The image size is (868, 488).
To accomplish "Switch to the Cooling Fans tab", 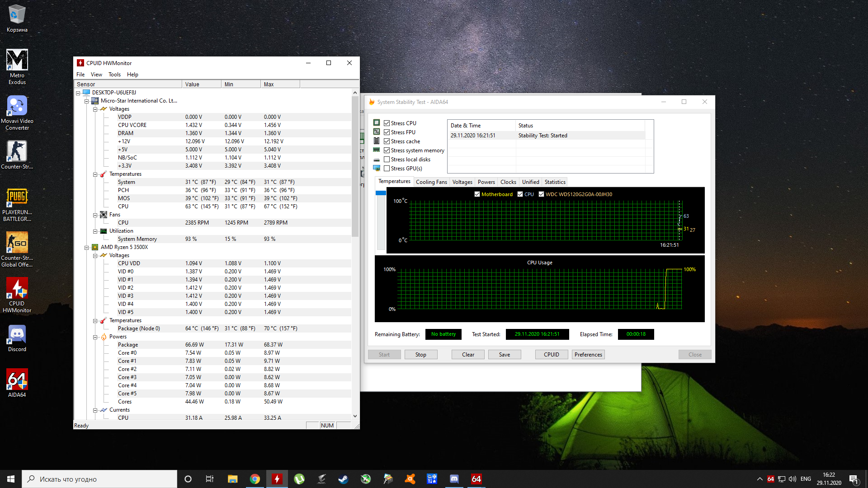I will tap(431, 182).
